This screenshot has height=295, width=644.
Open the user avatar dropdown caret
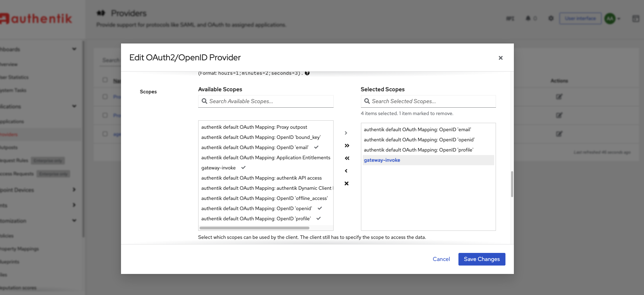[619, 19]
